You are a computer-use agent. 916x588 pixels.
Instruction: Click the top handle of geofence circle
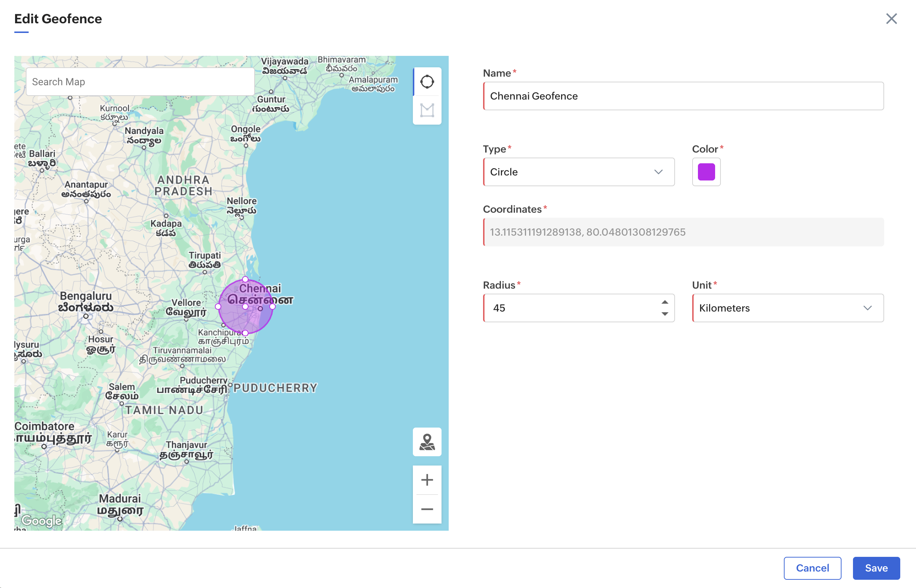click(245, 279)
